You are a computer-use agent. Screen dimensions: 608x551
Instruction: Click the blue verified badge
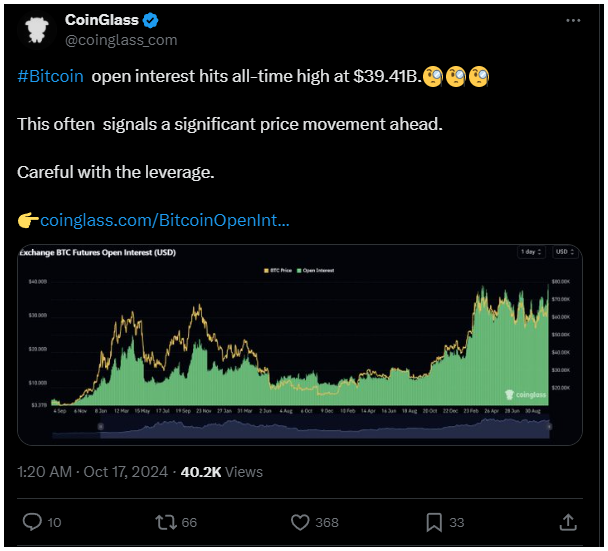coord(150,20)
